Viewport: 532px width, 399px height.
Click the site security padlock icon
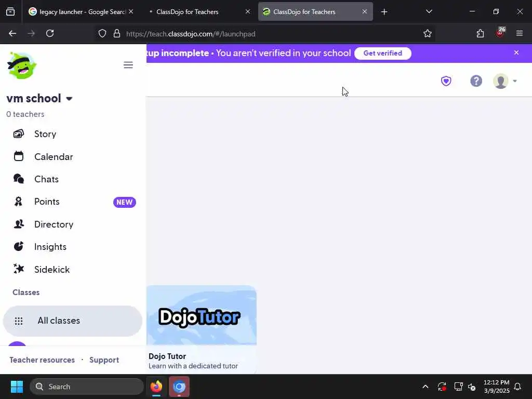117,34
